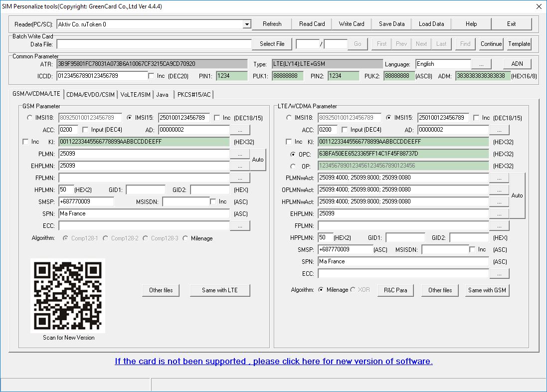
Task: Open the ADN editor button
Action: [x=517, y=64]
